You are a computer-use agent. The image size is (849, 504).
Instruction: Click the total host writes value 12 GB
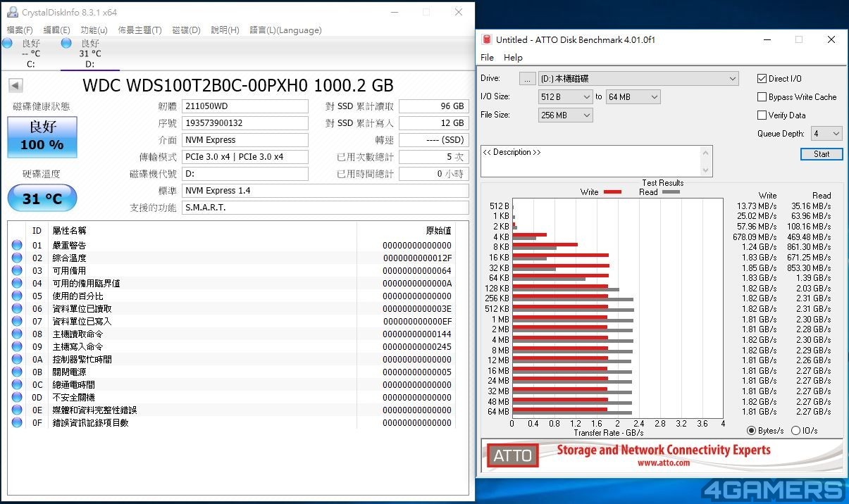pos(434,123)
